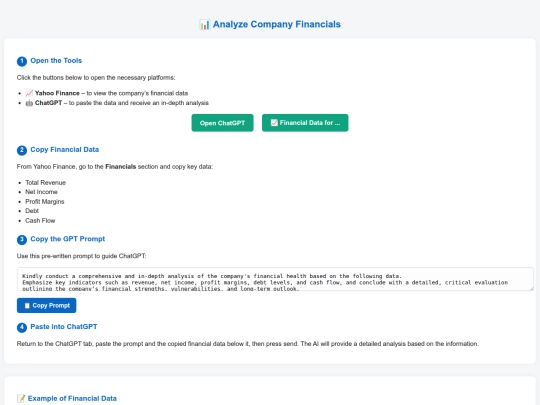Click the bar chart icon beside page title
Screen dimensions: 540x405
pos(204,24)
